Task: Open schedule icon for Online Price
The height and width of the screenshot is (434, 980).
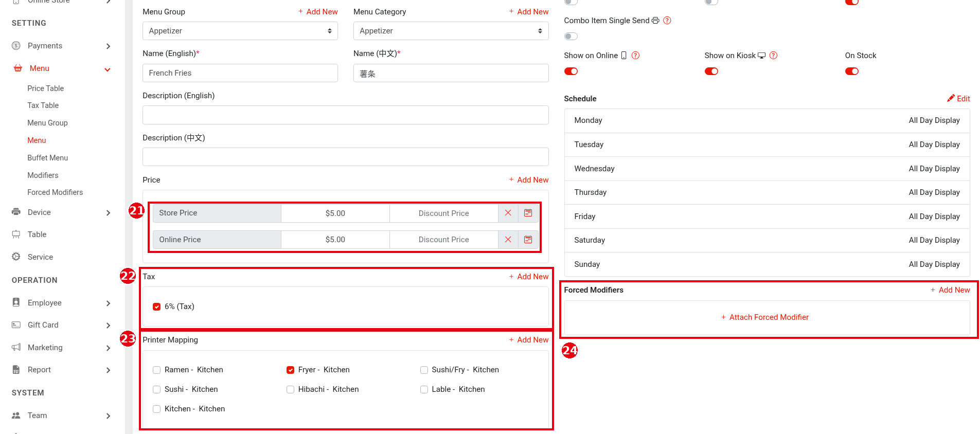Action: (x=528, y=240)
